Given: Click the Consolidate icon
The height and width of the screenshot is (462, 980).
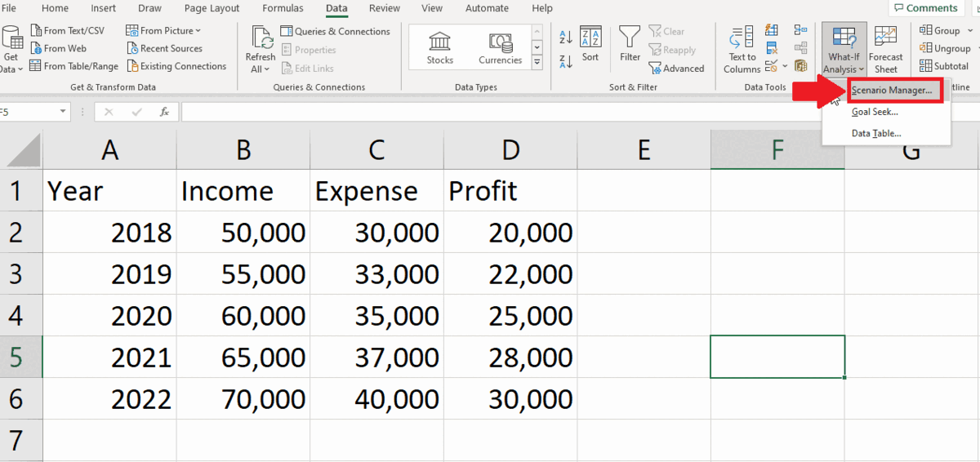Looking at the screenshot, I should (x=800, y=31).
